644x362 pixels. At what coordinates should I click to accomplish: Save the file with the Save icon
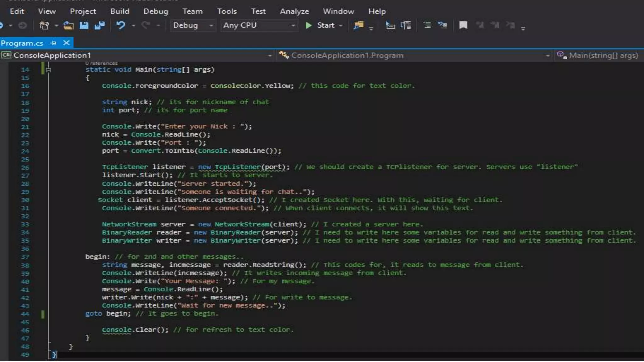[x=84, y=25]
